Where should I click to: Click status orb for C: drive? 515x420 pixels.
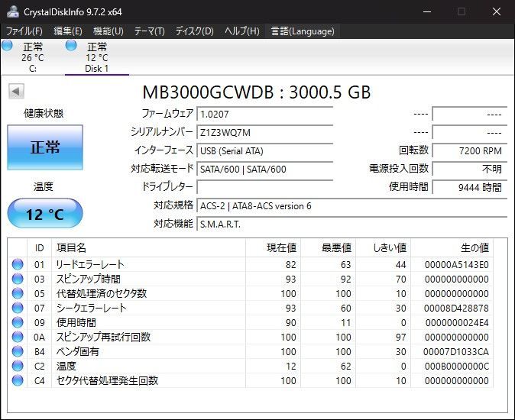tap(7, 45)
